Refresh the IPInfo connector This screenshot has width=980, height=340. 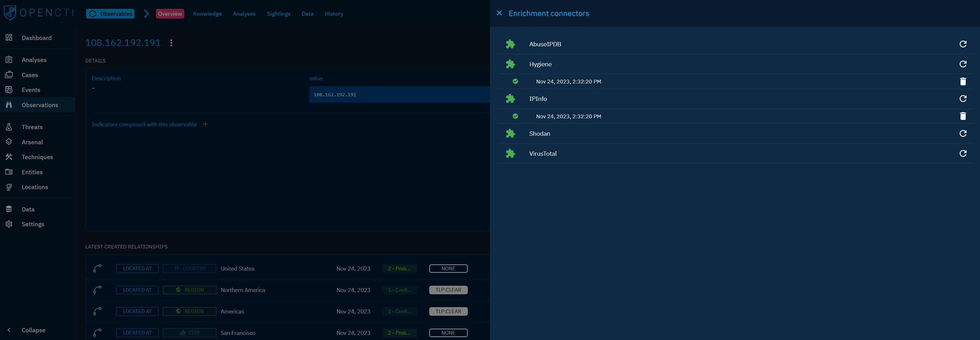coord(963,99)
